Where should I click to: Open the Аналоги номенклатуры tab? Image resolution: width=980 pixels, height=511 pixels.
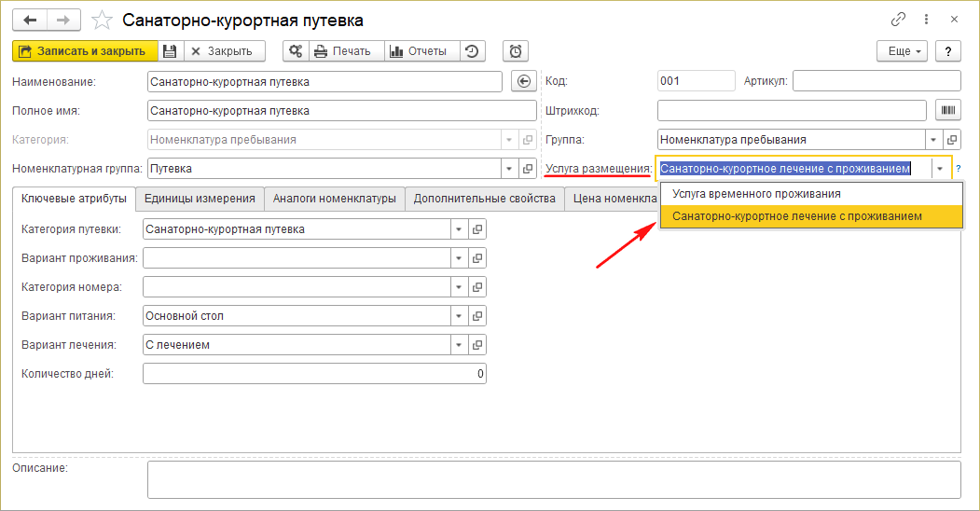click(335, 199)
